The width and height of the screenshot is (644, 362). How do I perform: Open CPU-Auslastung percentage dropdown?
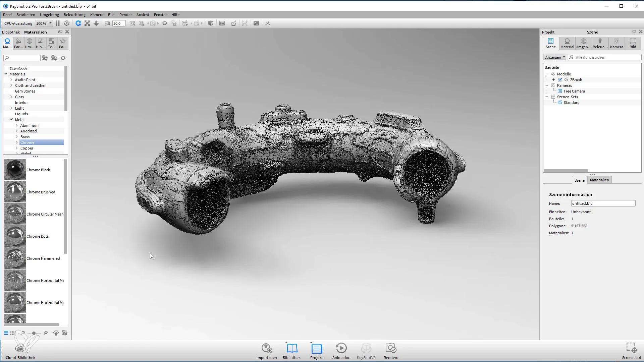44,23
